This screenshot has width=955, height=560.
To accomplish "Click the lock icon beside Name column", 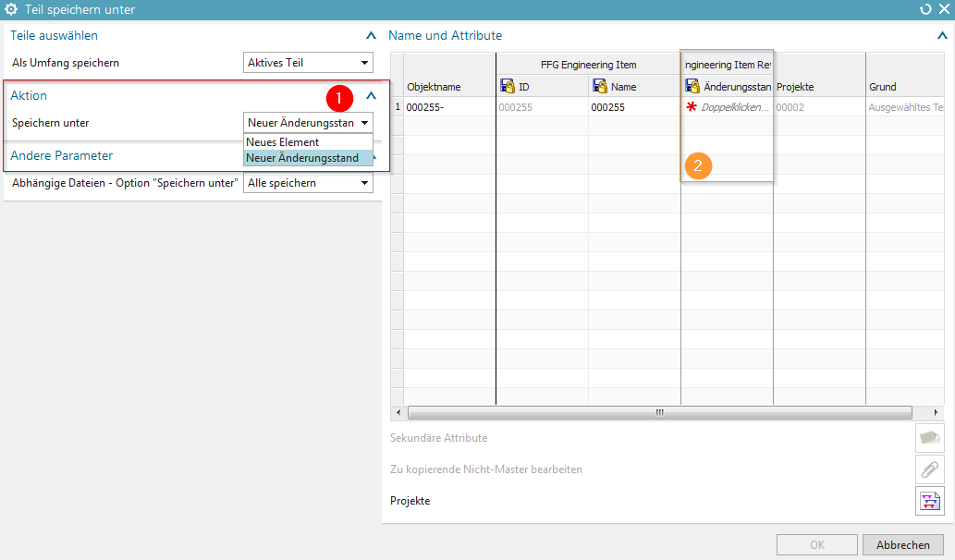I will (x=600, y=86).
